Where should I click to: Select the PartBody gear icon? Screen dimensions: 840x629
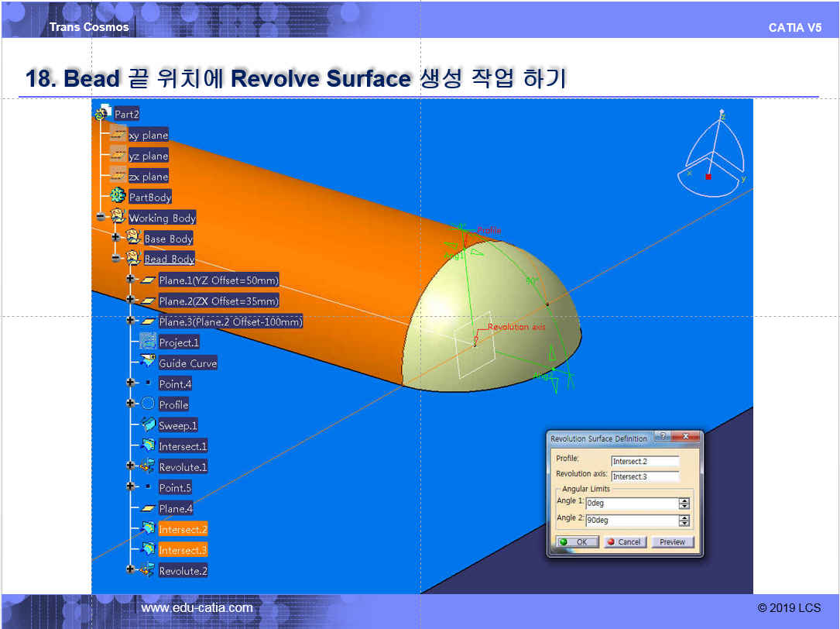click(118, 197)
